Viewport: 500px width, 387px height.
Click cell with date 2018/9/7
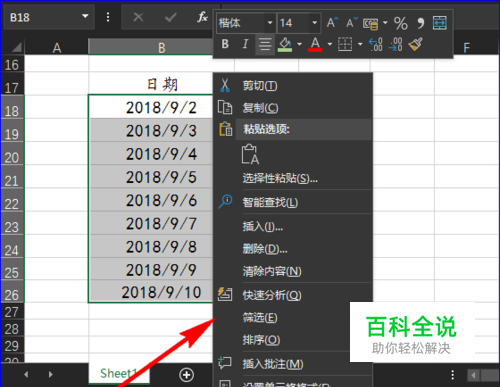(x=151, y=223)
